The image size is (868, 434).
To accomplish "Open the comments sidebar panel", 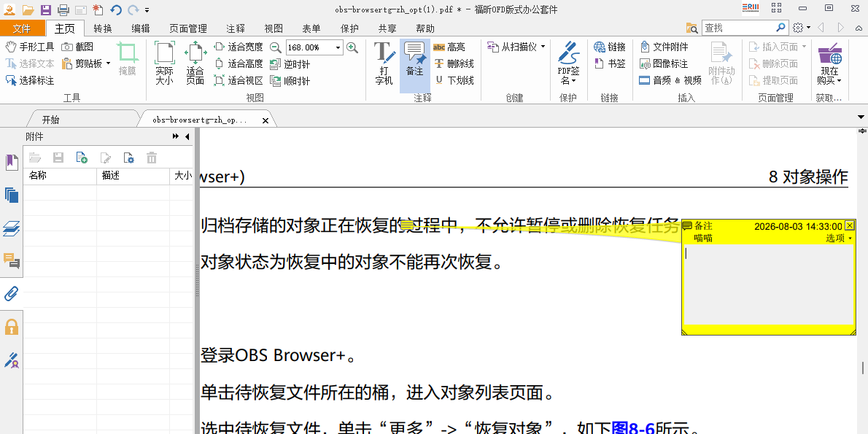I will (x=12, y=260).
